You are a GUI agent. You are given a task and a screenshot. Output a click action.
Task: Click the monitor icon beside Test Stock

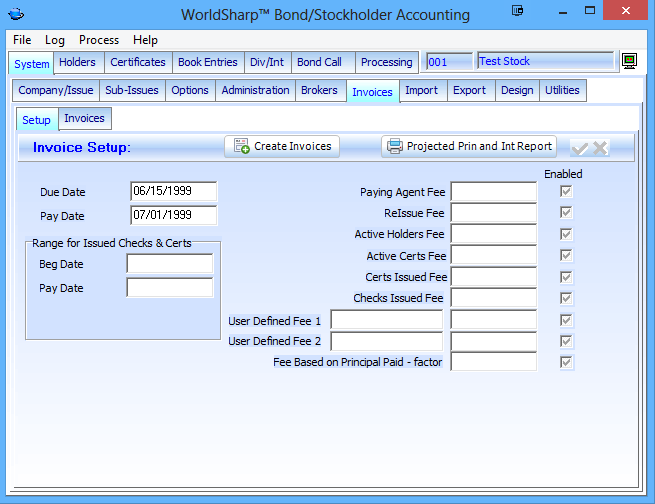pos(630,62)
